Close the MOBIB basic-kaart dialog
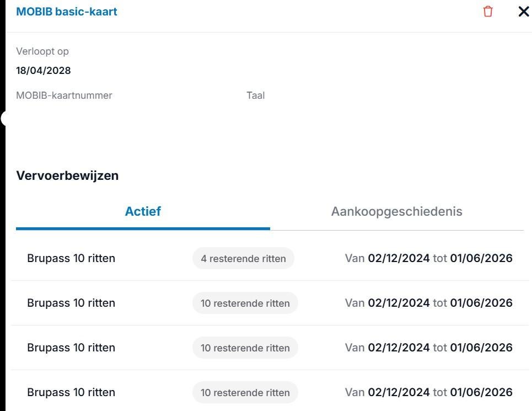 [x=523, y=11]
